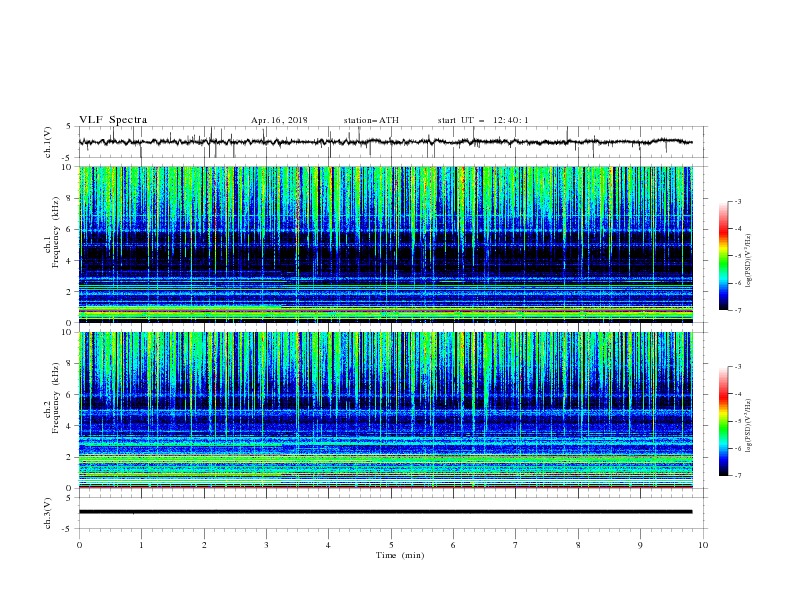The image size is (792, 612).
Task: Click time axis tick label "1"
Action: (x=141, y=545)
